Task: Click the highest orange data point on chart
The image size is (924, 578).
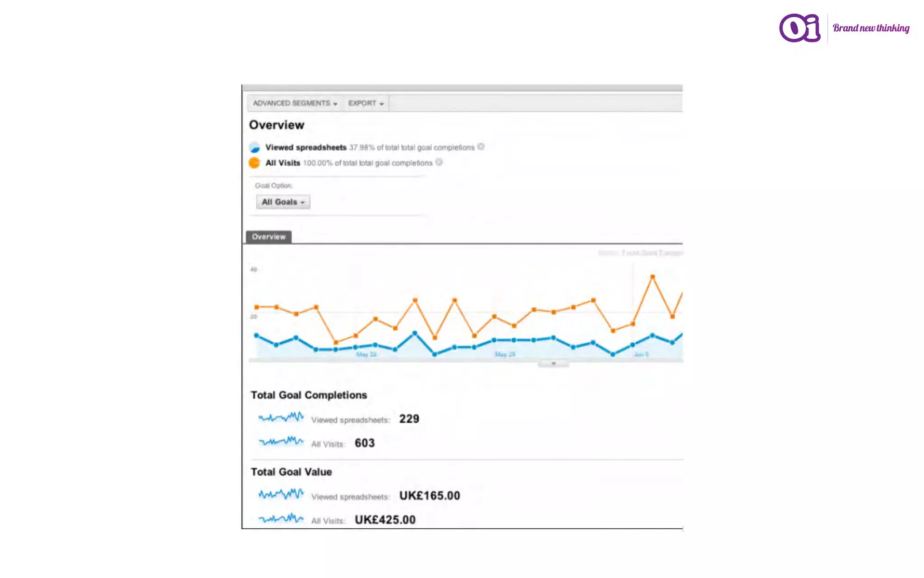Action: tap(652, 277)
